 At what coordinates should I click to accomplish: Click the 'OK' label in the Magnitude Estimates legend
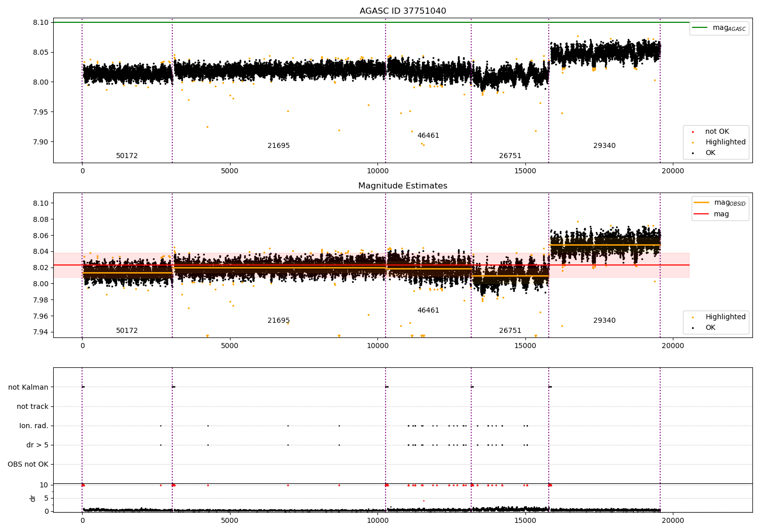[x=710, y=327]
